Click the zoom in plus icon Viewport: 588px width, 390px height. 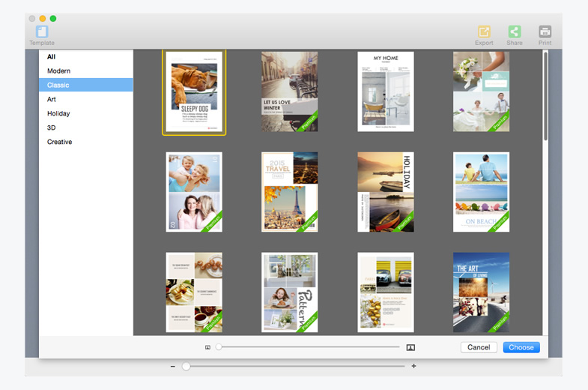(413, 366)
